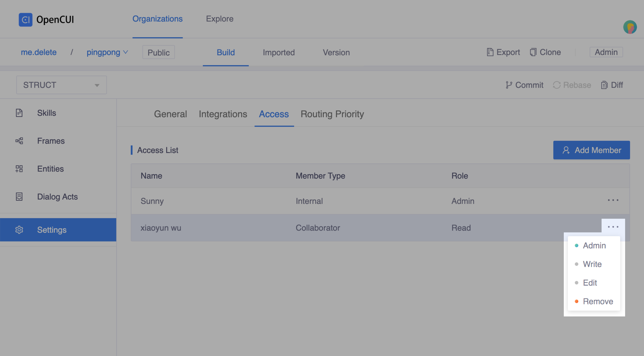Select the Write role option
The height and width of the screenshot is (356, 644).
coord(592,264)
